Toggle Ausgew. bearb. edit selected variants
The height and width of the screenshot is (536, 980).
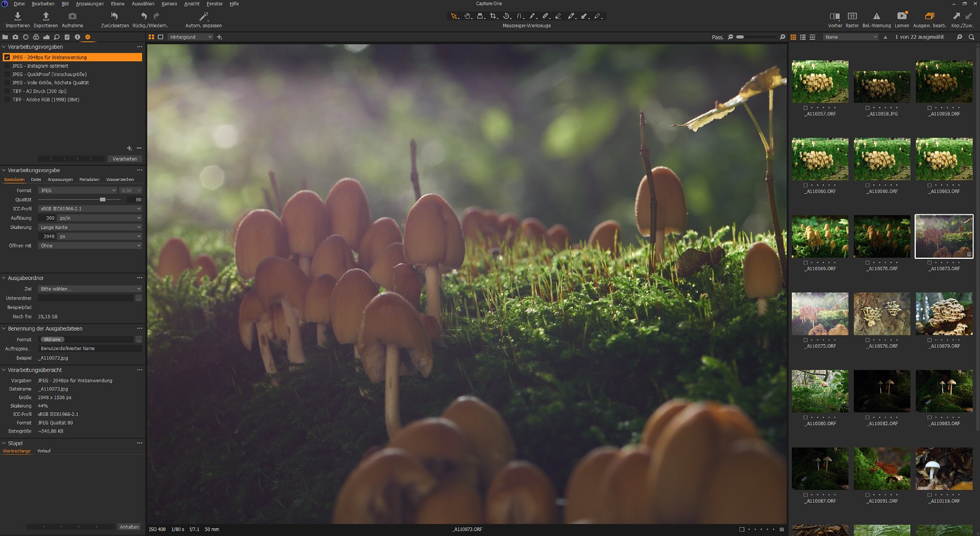pyautogui.click(x=929, y=16)
